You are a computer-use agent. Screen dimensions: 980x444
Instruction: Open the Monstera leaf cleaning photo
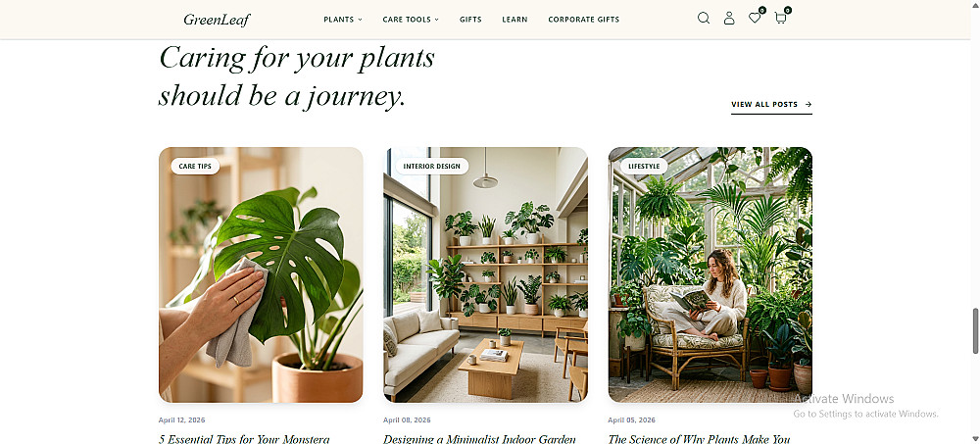point(261,274)
